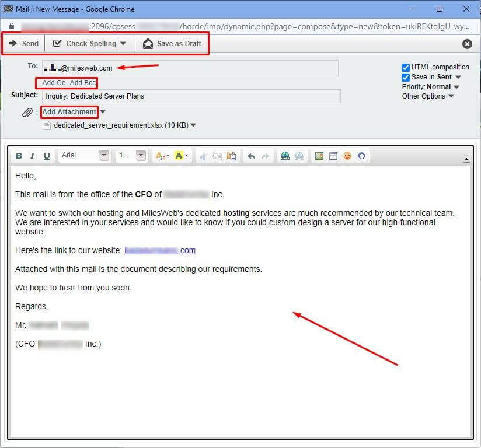Insert a special character with the omega icon
The height and width of the screenshot is (448, 481).
[362, 156]
